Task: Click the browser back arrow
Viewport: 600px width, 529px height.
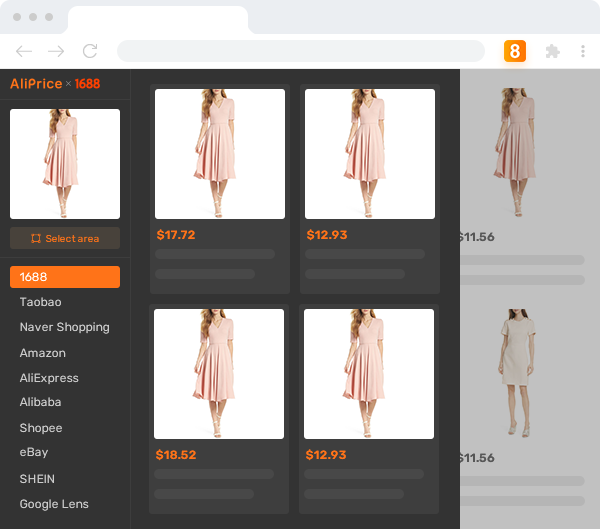Action: (x=24, y=51)
